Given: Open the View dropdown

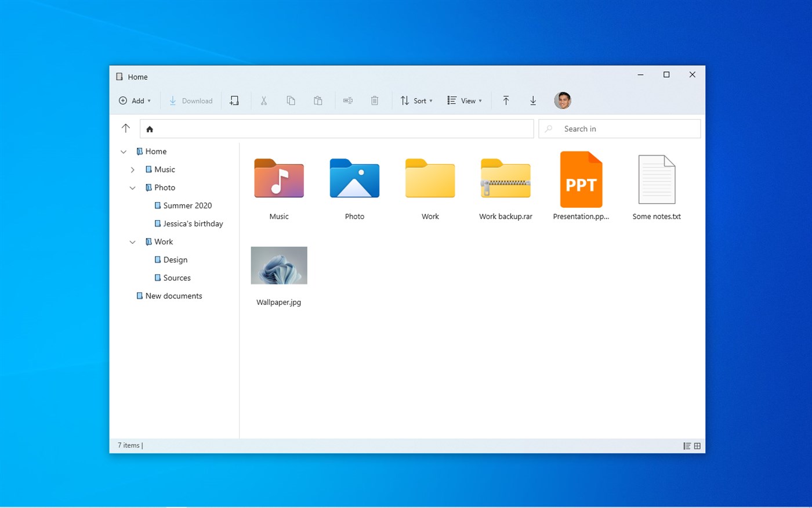Looking at the screenshot, I should pyautogui.click(x=465, y=100).
